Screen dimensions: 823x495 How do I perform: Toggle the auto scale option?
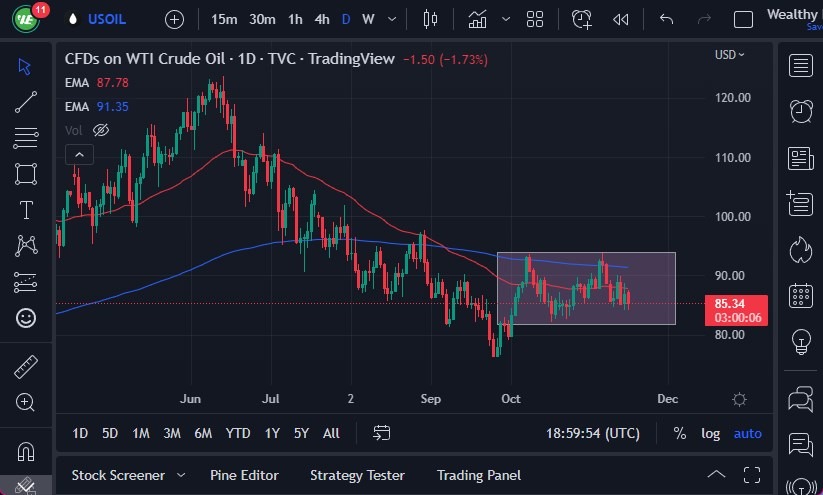click(747, 433)
